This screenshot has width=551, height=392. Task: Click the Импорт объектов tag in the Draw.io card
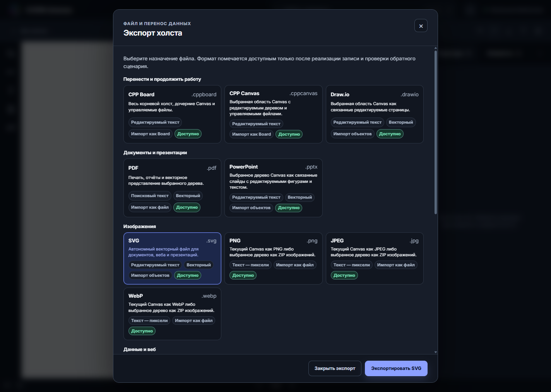coord(353,134)
